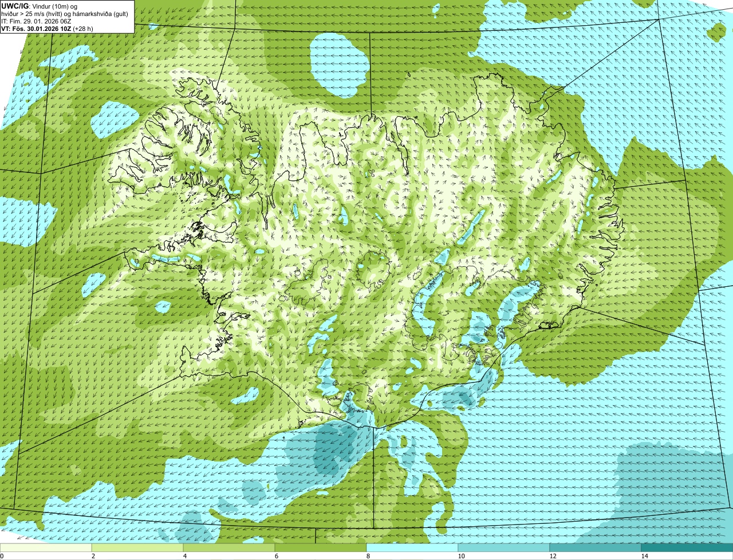733x560 pixels.
Task: Click the "4" label on the color scale
Action: point(184,556)
